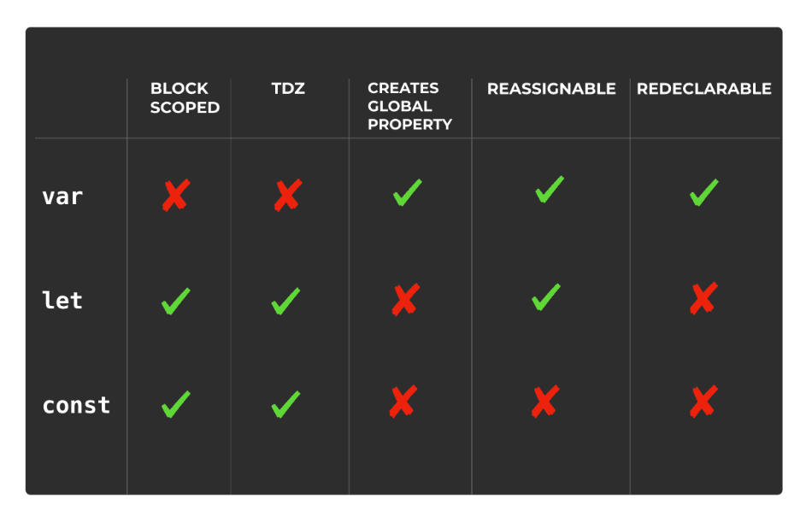Image resolution: width=812 pixels, height=528 pixels.
Task: Click the green check for let TDZ
Action: coord(285,301)
